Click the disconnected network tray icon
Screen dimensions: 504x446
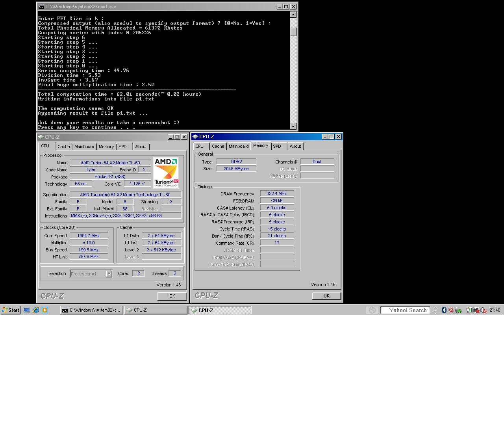pyautogui.click(x=476, y=310)
